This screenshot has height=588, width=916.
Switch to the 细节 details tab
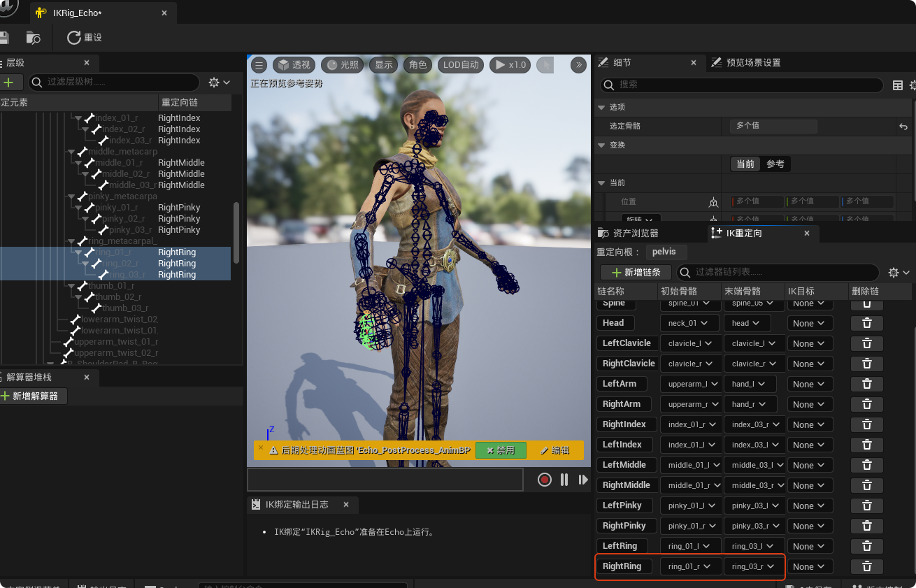click(x=622, y=63)
